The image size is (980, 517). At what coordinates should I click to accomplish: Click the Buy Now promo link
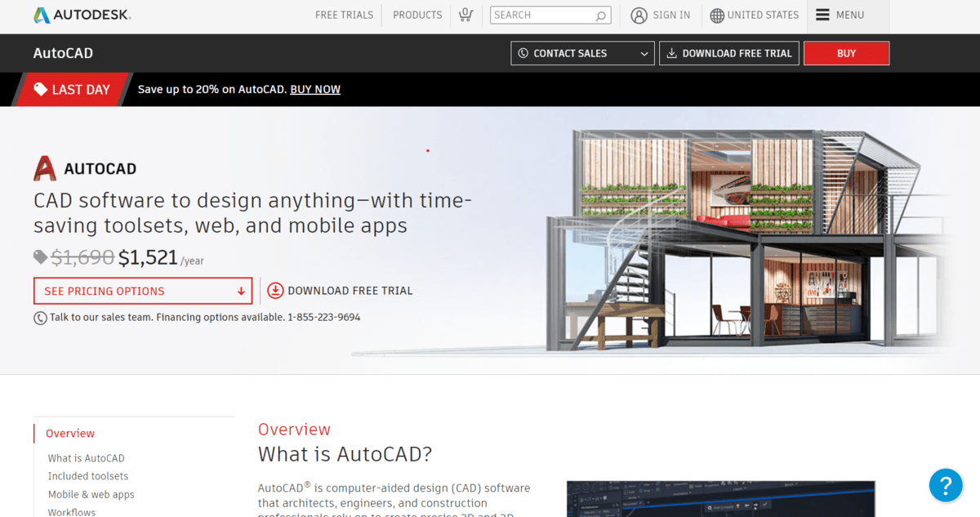tap(315, 89)
